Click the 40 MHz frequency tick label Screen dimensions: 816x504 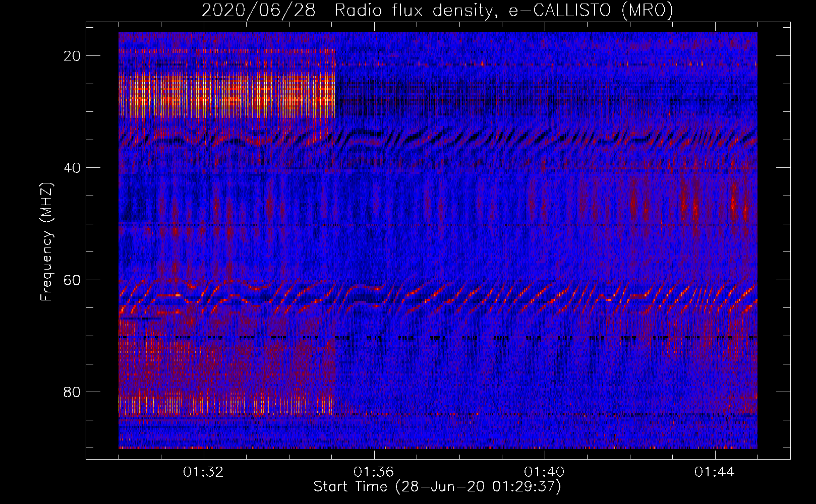[73, 168]
